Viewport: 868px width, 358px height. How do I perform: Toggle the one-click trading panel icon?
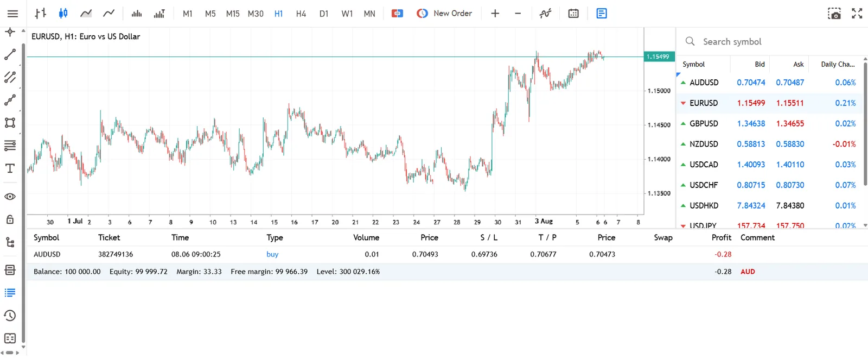click(x=397, y=14)
